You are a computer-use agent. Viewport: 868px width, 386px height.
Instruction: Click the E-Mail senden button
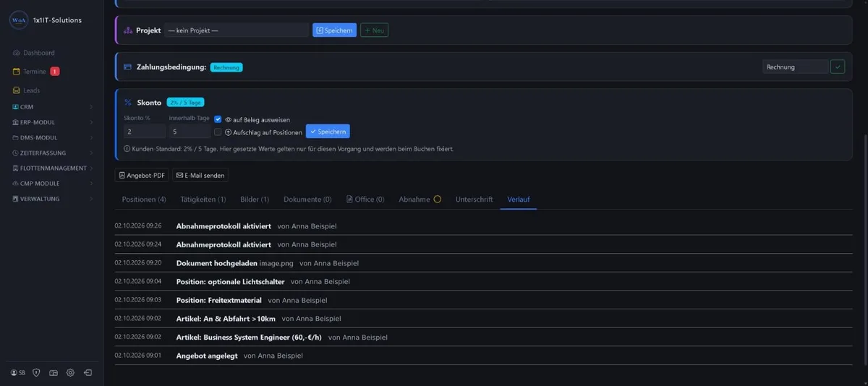click(200, 175)
